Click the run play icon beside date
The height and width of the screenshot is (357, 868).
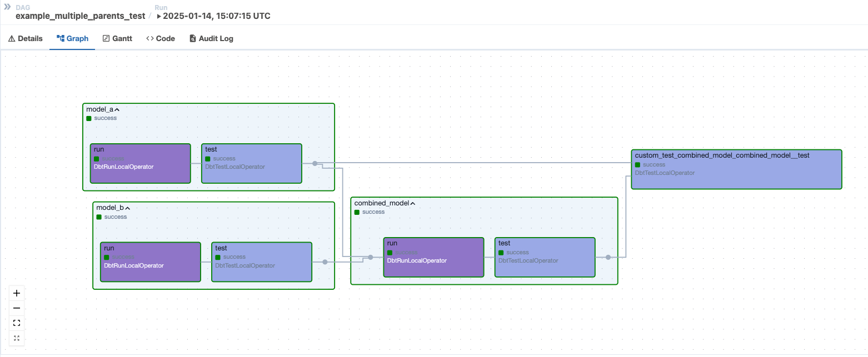click(159, 16)
